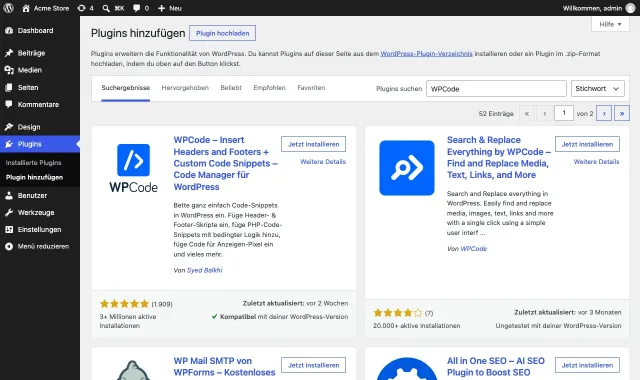Install WPCode Insert Headers and Footers plugin
Image resolution: width=640 pixels, height=380 pixels.
313,144
